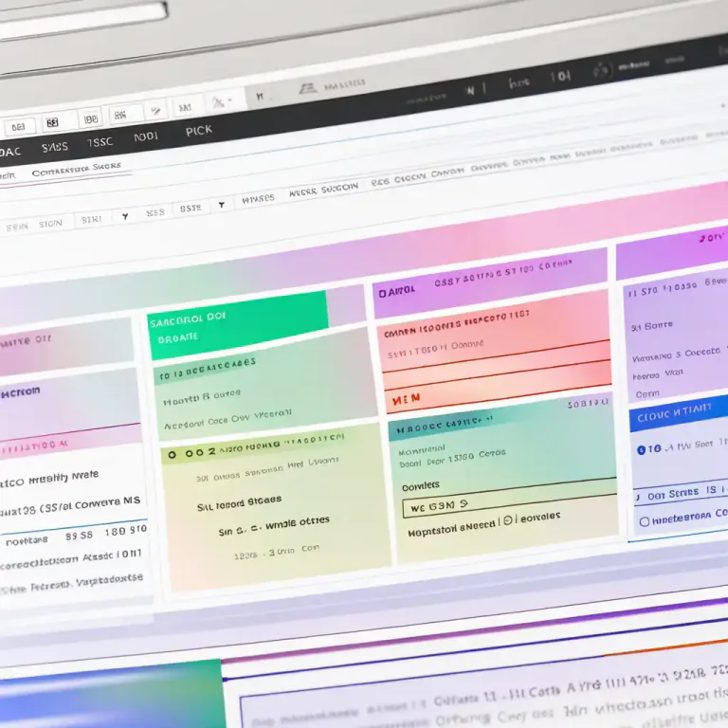Viewport: 728px width, 728px height.
Task: Click the filter funnel icon after SSSS
Action: (x=222, y=205)
